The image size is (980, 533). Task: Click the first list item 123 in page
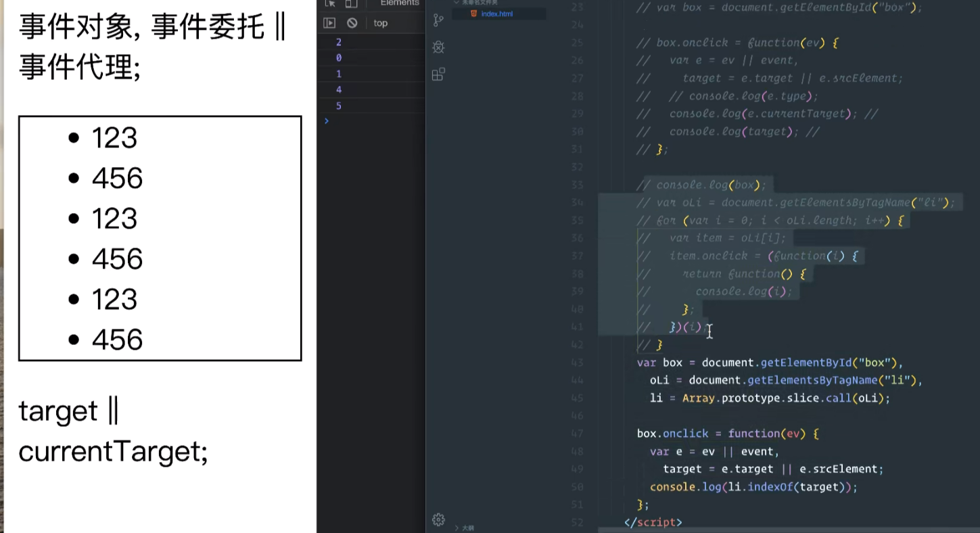pyautogui.click(x=114, y=138)
